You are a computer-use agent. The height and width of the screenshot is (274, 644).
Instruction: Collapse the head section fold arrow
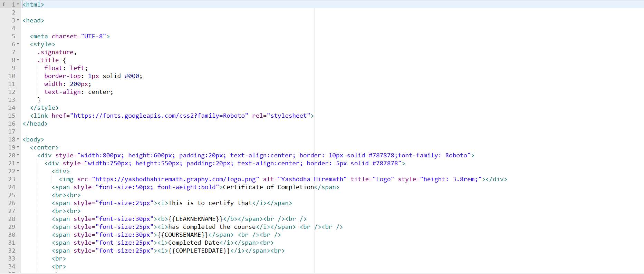18,20
